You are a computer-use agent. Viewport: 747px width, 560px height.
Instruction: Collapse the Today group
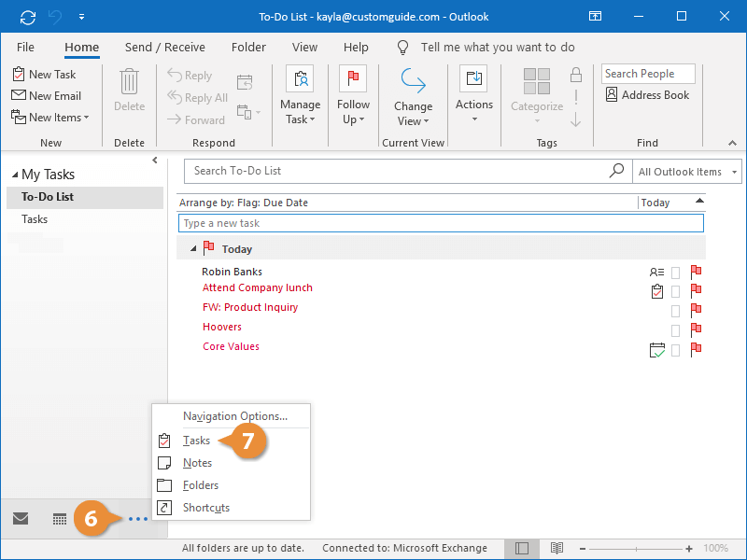pyautogui.click(x=193, y=248)
